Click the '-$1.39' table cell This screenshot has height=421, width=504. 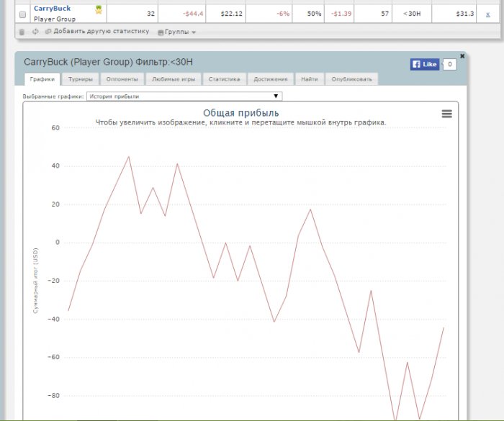tap(339, 14)
